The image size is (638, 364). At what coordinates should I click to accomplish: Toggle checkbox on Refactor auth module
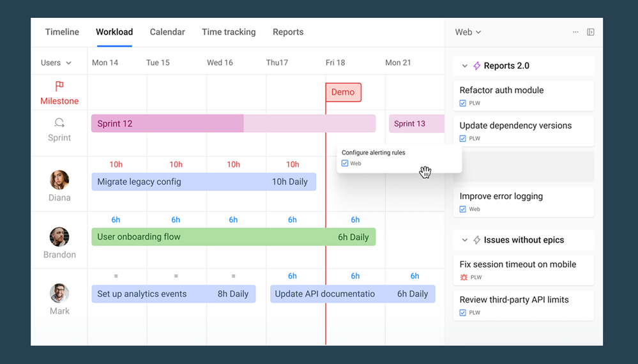click(462, 103)
